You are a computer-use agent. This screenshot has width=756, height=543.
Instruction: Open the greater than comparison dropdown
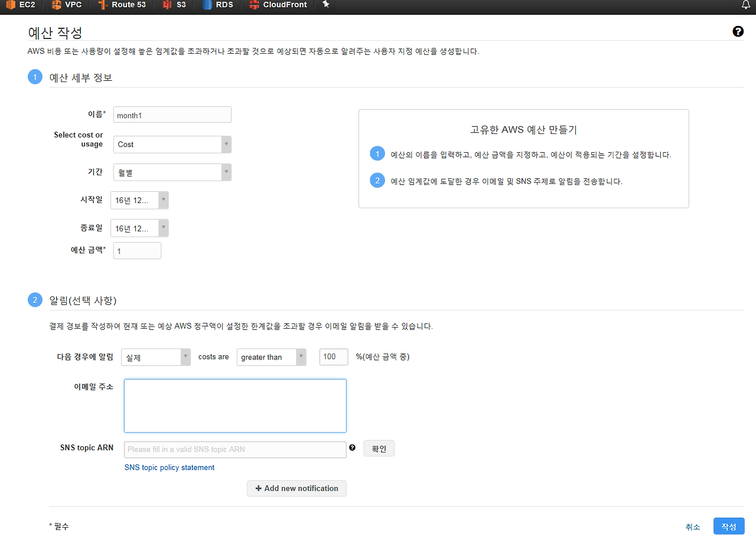(271, 357)
